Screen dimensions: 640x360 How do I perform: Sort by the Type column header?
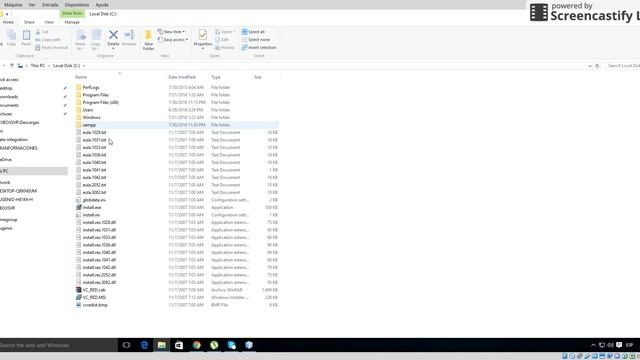point(216,77)
